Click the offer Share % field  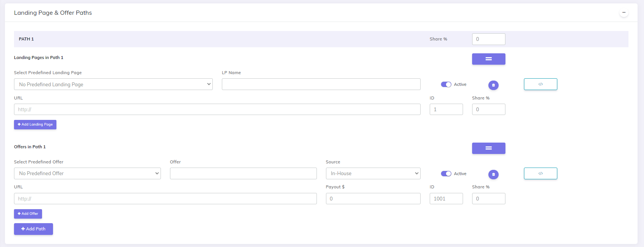pyautogui.click(x=488, y=199)
